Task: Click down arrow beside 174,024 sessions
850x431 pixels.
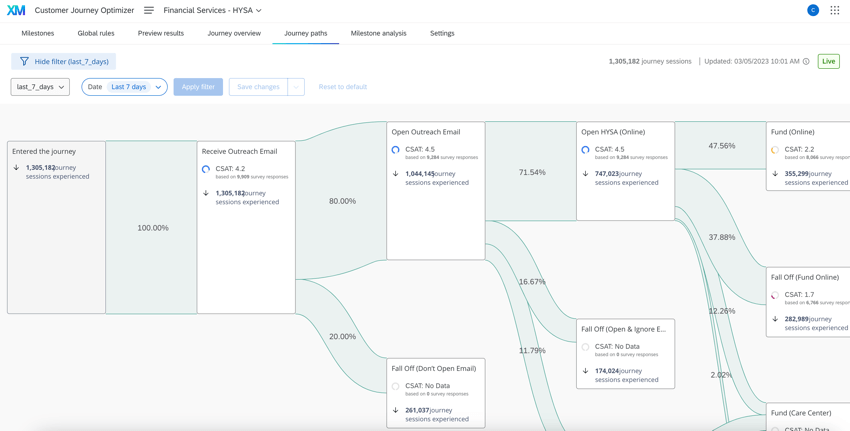Action: pyautogui.click(x=585, y=371)
